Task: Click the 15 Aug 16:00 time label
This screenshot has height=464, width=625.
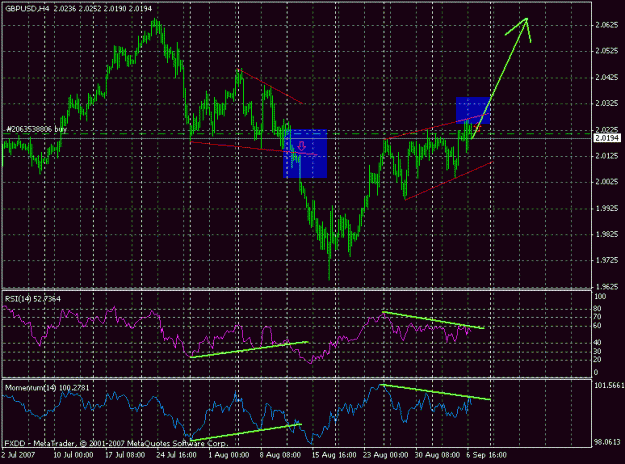Action: [x=334, y=455]
